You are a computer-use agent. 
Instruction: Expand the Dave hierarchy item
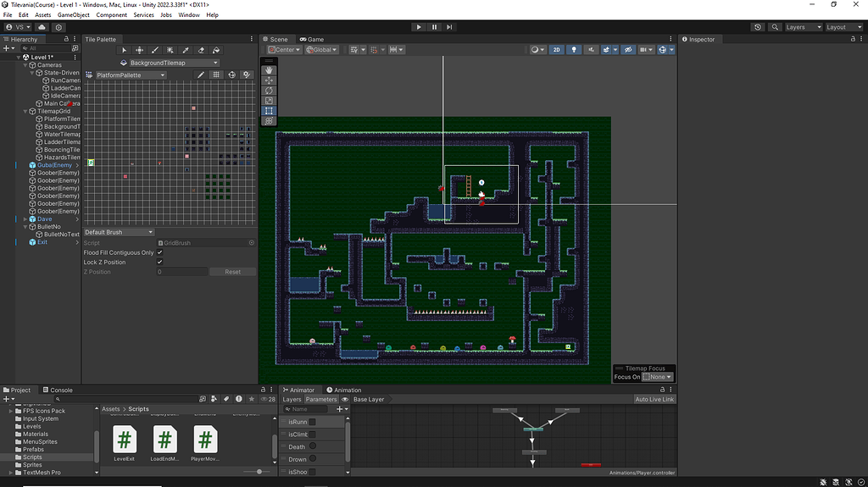(25, 219)
